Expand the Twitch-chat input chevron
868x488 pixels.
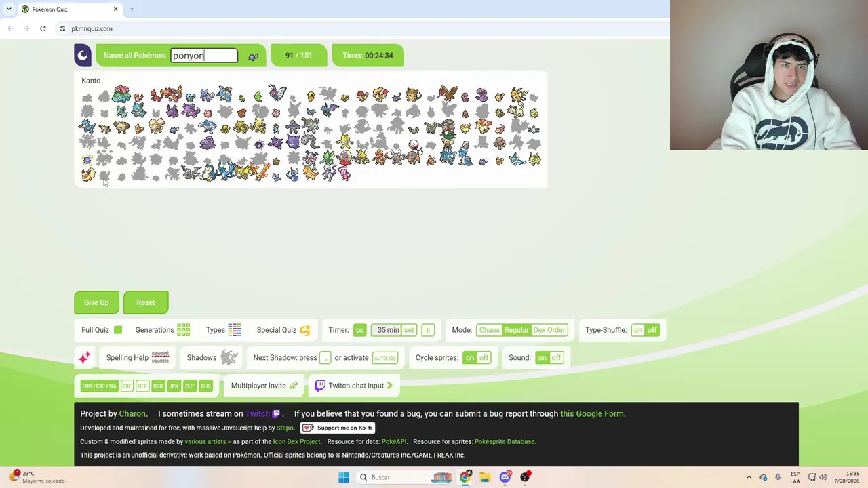390,386
